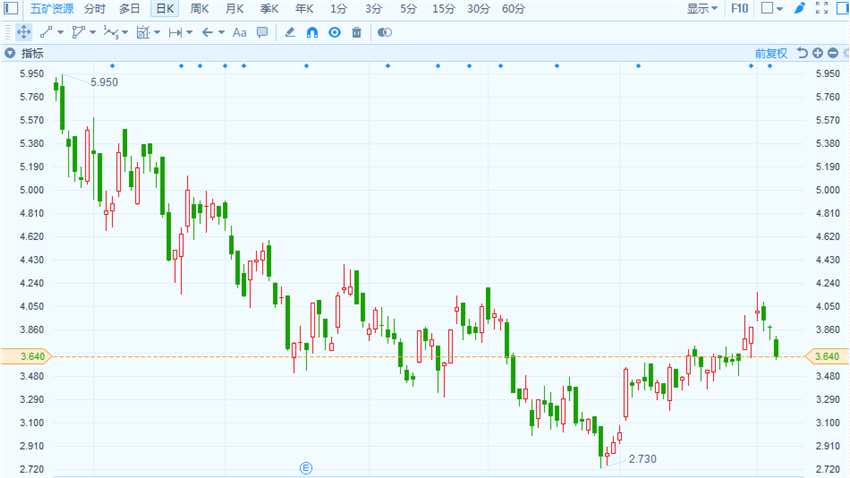Select the range statistics measuring tool
The width and height of the screenshot is (850, 478).
[x=143, y=33]
